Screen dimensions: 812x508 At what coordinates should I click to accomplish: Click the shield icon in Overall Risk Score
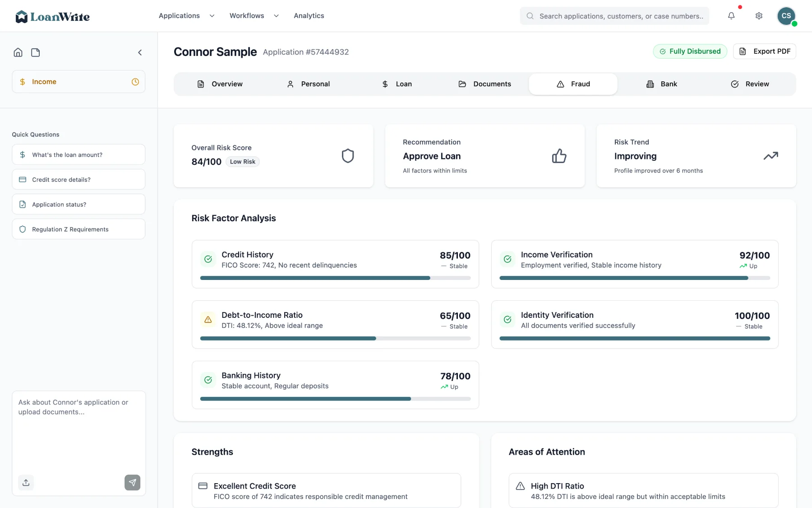pyautogui.click(x=348, y=156)
